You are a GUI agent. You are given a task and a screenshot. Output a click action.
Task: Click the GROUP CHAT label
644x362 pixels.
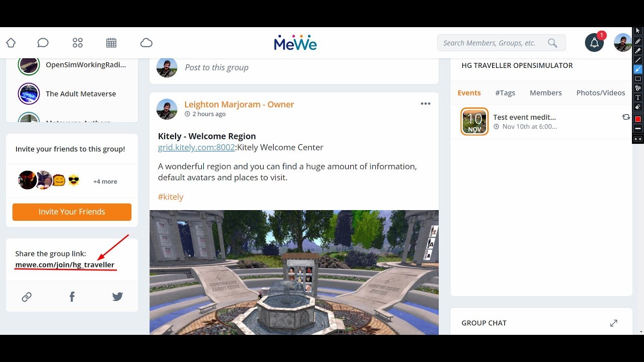[484, 323]
